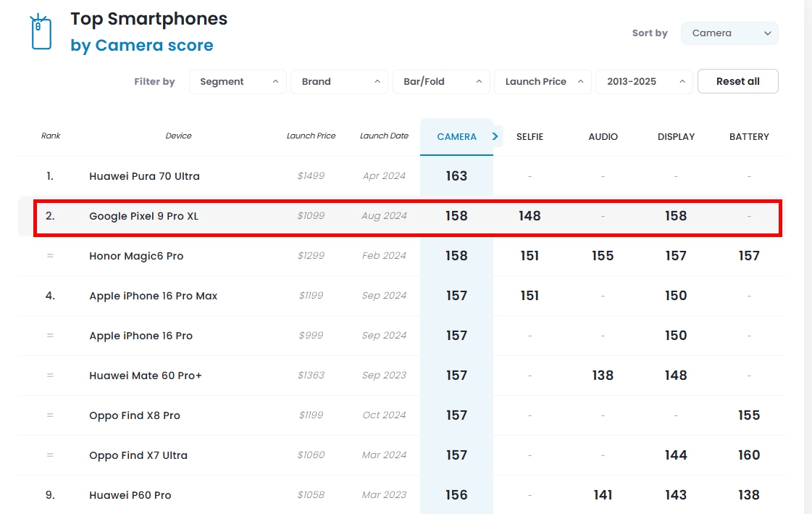Open the Google Pixel 9 Pro XL link
This screenshot has height=514, width=812.
click(144, 216)
